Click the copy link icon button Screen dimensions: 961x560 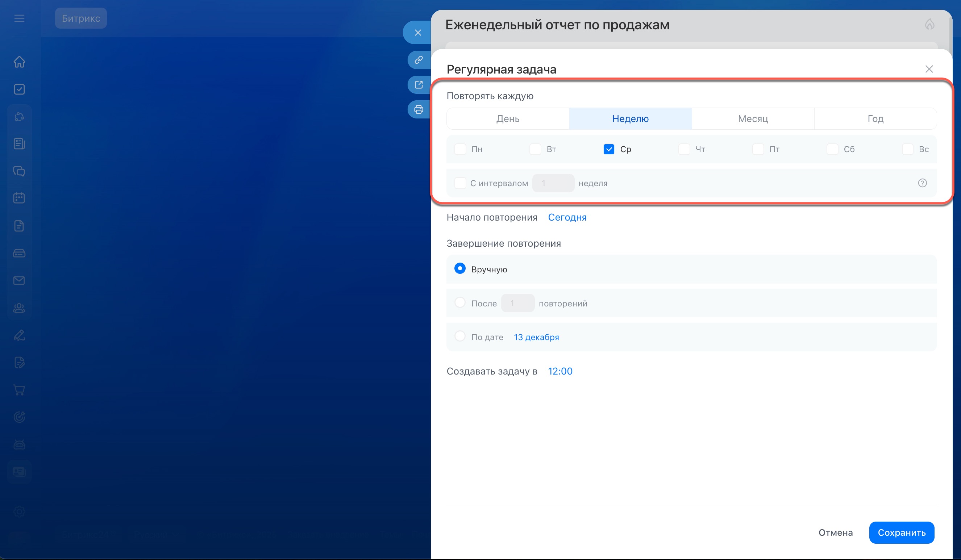418,60
